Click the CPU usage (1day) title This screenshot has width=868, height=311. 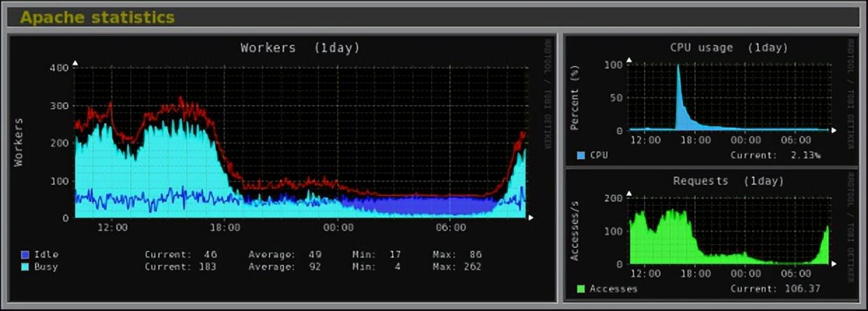pyautogui.click(x=729, y=48)
